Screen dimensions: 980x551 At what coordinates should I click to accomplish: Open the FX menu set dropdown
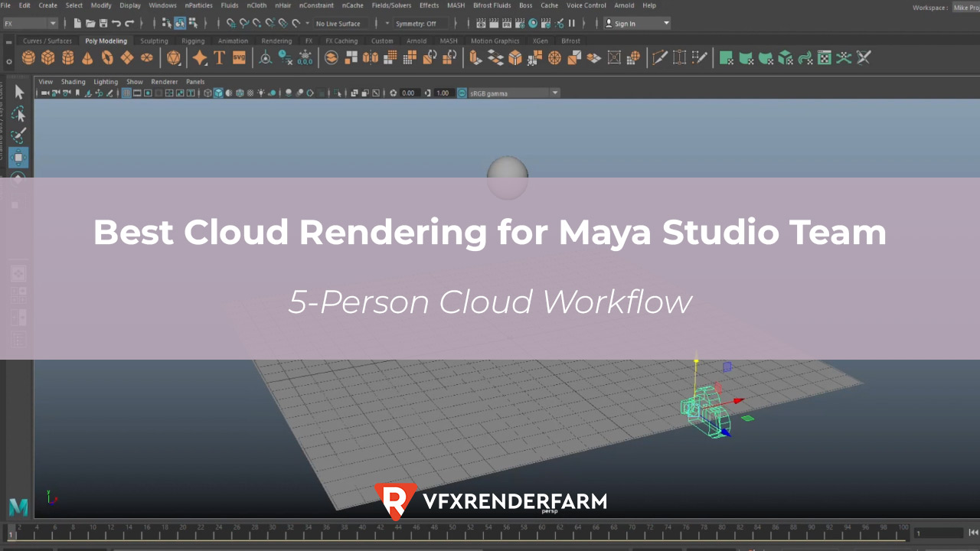coord(30,23)
